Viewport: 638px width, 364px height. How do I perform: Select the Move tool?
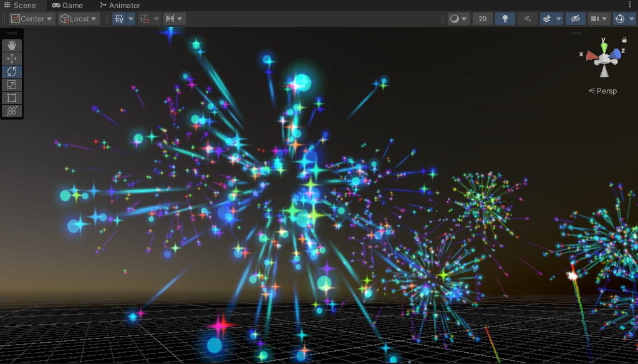[x=12, y=59]
